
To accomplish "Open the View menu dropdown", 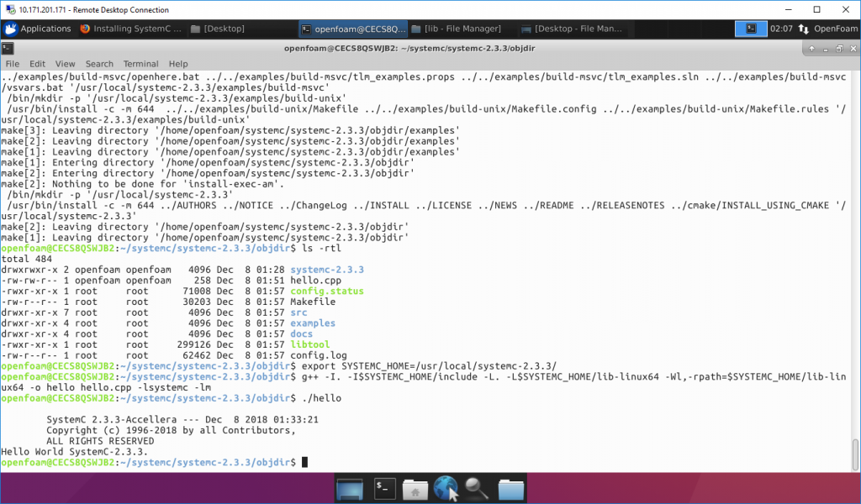I will 66,63.
